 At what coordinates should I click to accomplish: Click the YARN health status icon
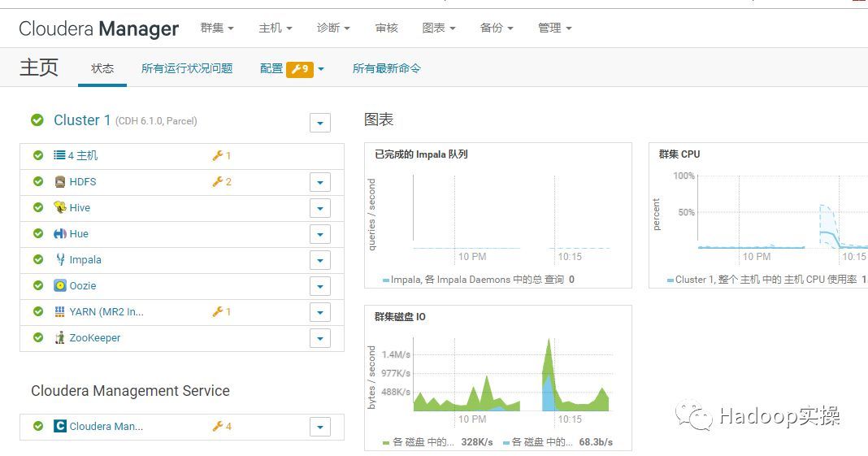coord(38,311)
